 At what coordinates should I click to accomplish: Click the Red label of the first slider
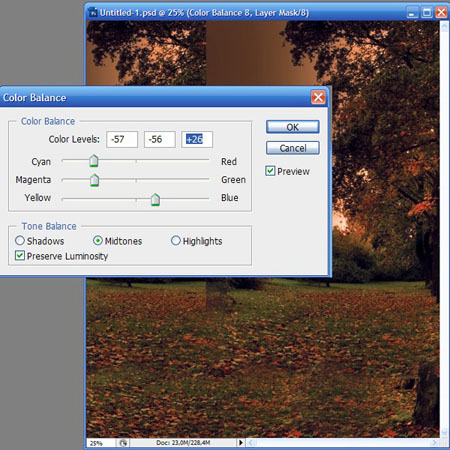(229, 162)
